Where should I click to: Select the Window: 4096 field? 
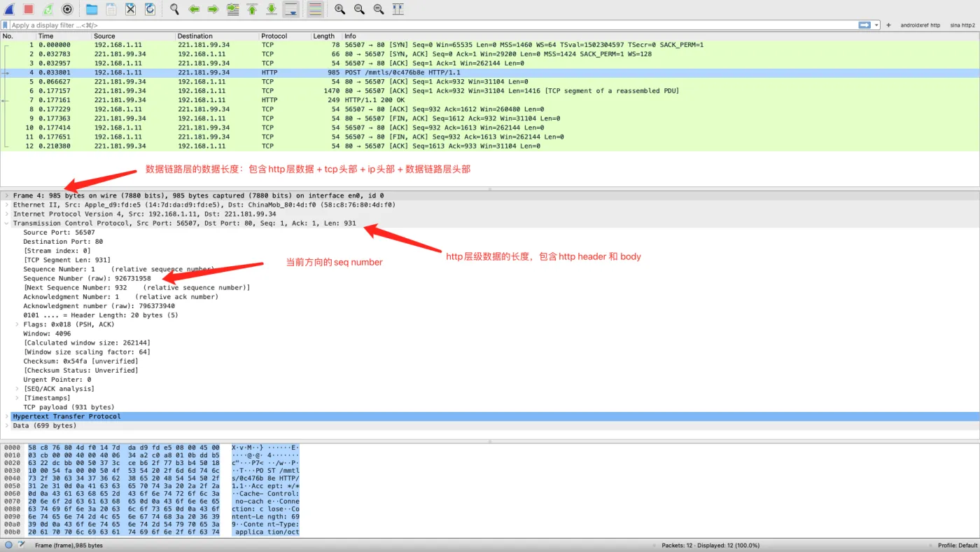point(46,333)
